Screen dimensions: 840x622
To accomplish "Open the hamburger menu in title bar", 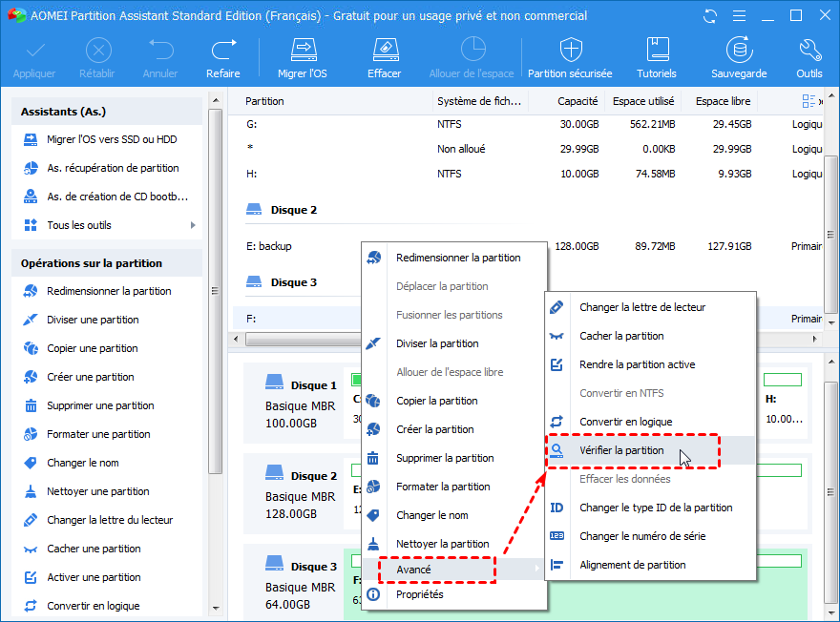I will [x=739, y=16].
